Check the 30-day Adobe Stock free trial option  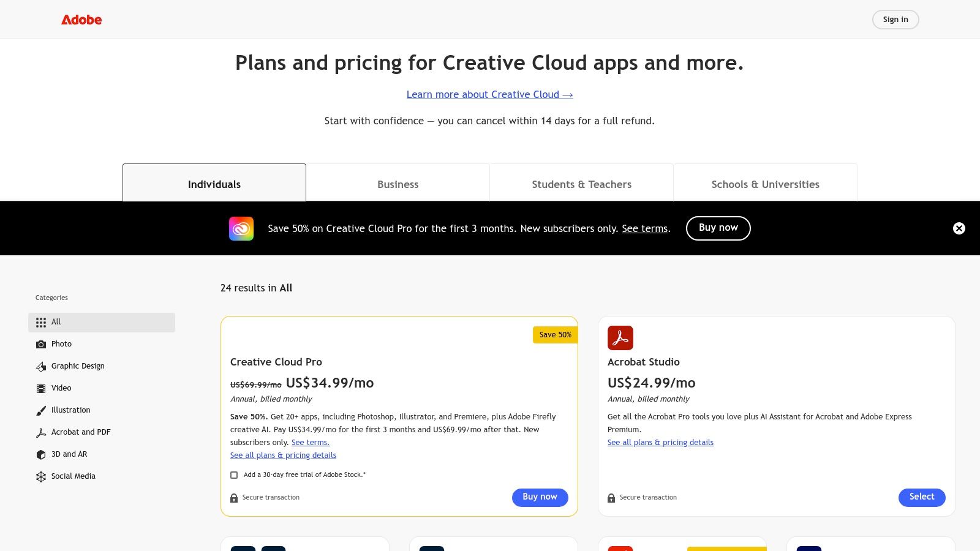pos(233,474)
